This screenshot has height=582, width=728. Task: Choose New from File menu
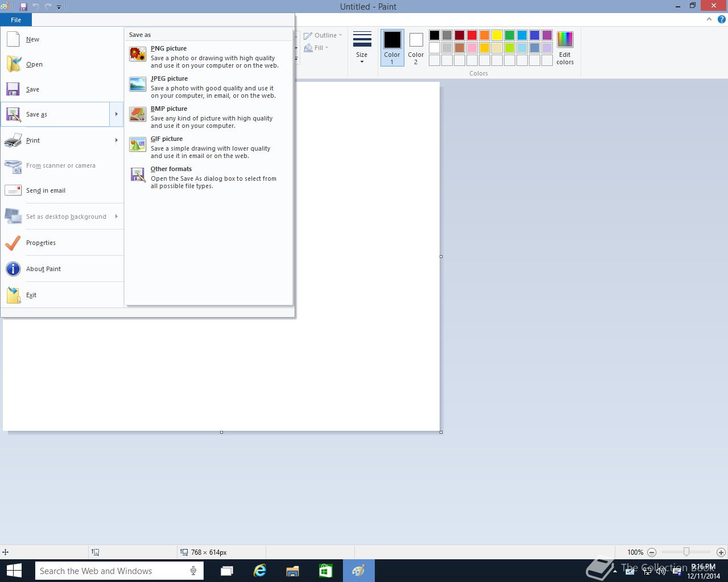[x=62, y=39]
